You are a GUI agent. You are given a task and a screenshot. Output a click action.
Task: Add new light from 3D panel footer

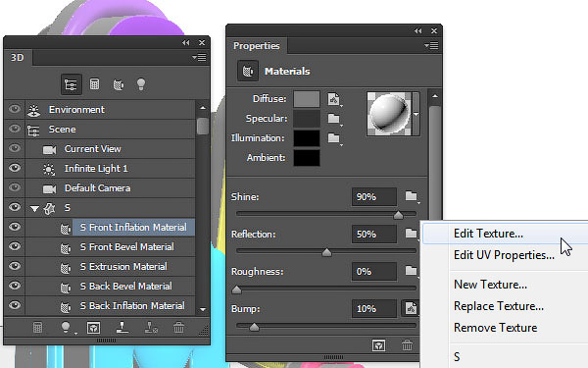click(66, 328)
